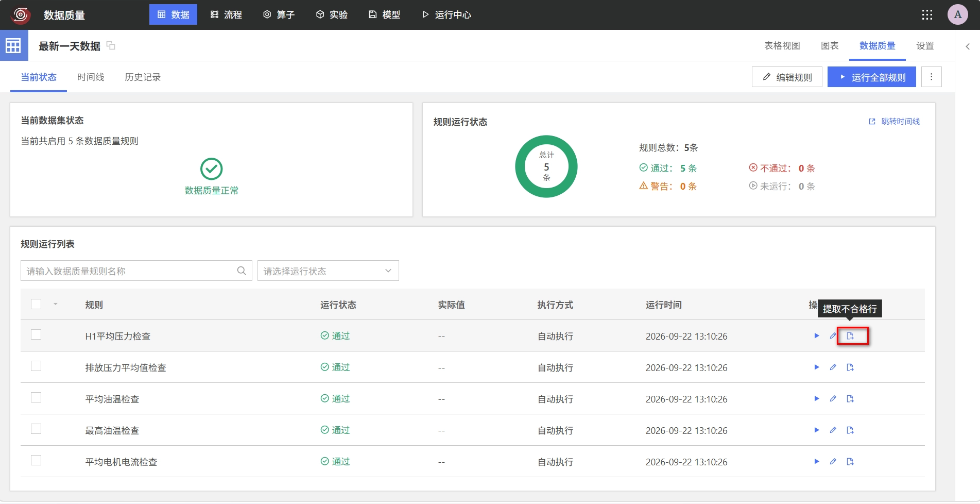This screenshot has height=504, width=980.
Task: Edit the 最高油温检查 rule
Action: coord(833,430)
